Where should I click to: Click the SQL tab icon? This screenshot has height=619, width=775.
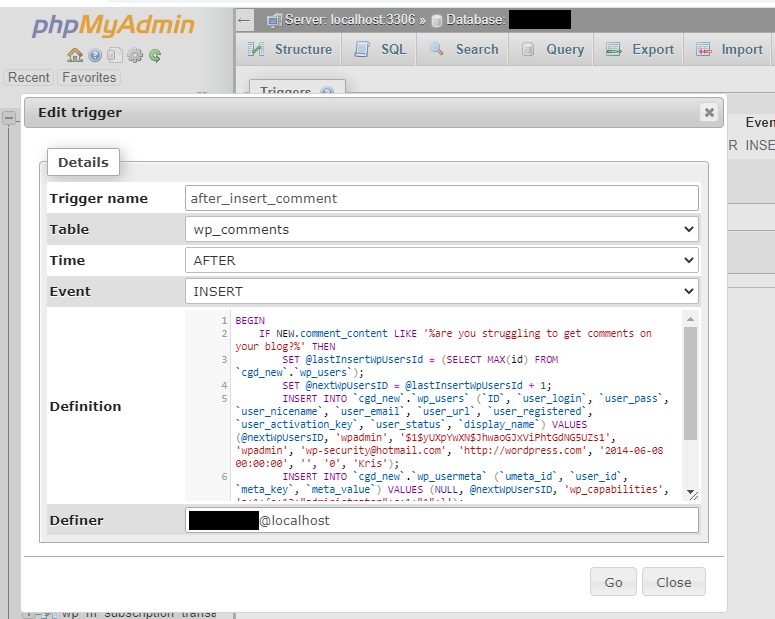362,49
